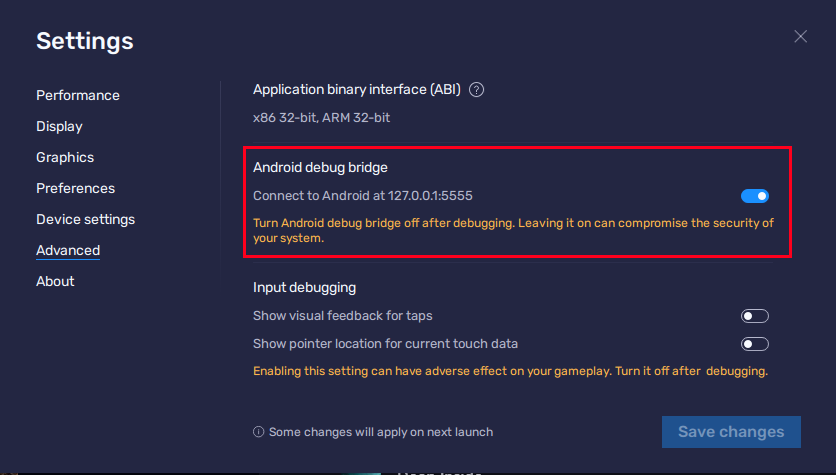This screenshot has width=836, height=475.
Task: Click the Connect to Android 127.0.0.1:5555 text
Action: [363, 196]
